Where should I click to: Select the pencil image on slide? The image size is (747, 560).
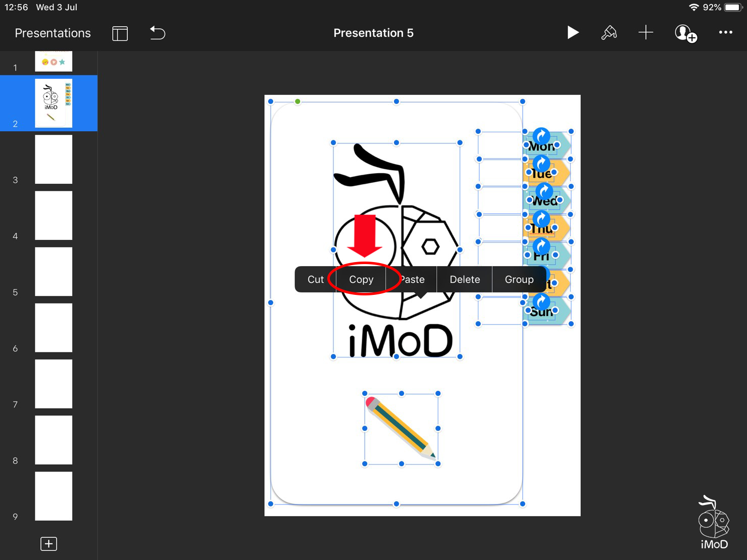[x=401, y=428]
